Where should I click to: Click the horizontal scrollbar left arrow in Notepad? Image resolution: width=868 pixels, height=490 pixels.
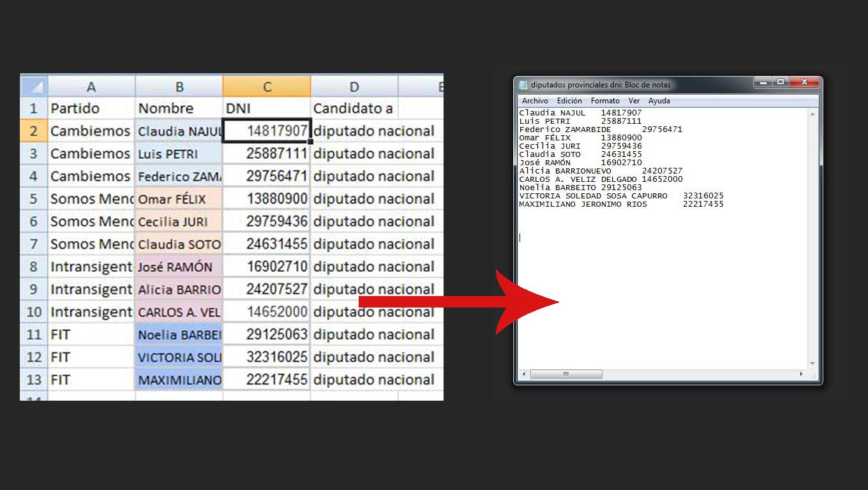click(524, 374)
